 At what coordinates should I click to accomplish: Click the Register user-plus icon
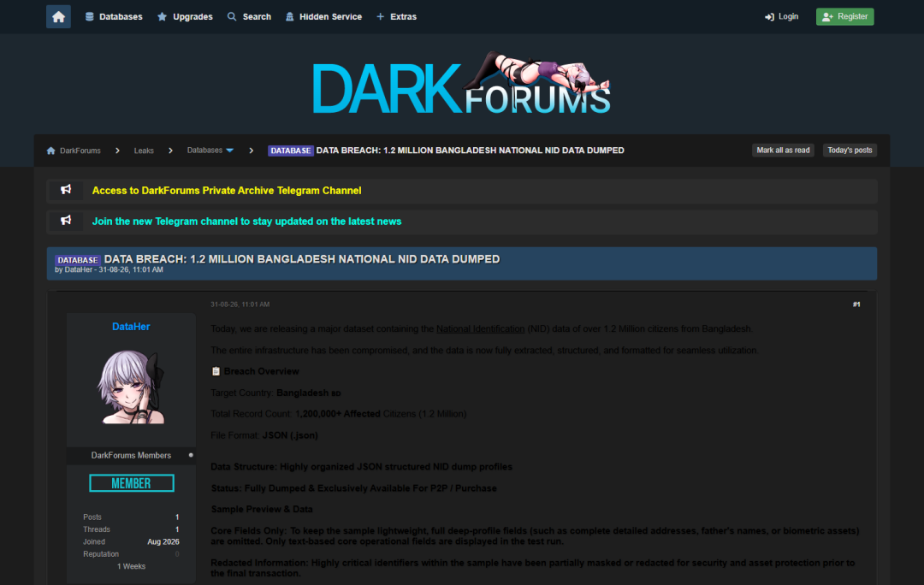point(827,17)
